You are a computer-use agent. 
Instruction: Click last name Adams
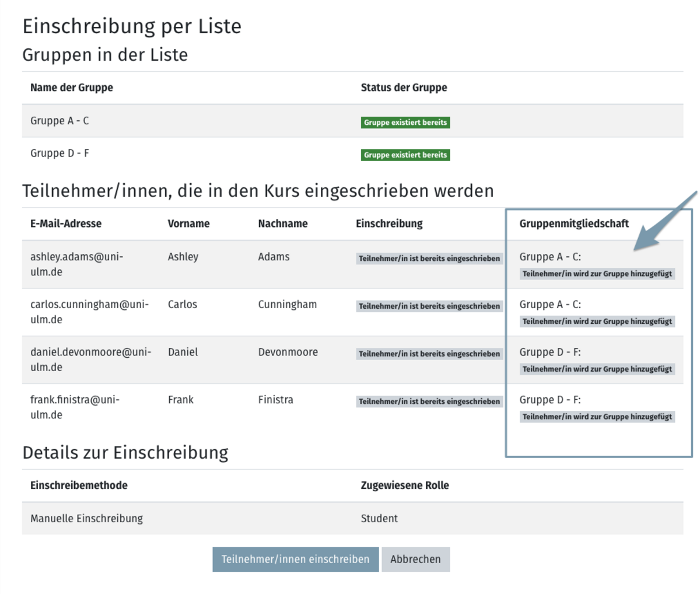click(274, 257)
